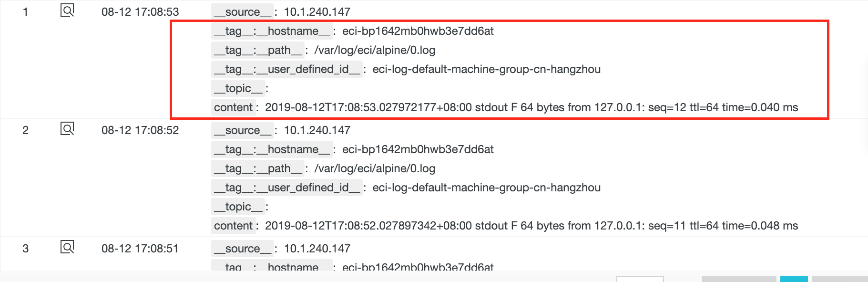Click the page number input box

point(640,279)
